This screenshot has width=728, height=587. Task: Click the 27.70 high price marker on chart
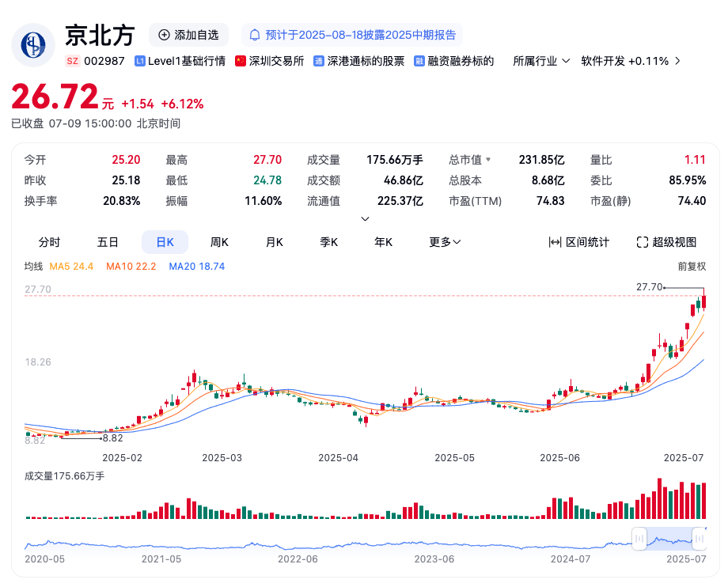tap(650, 286)
